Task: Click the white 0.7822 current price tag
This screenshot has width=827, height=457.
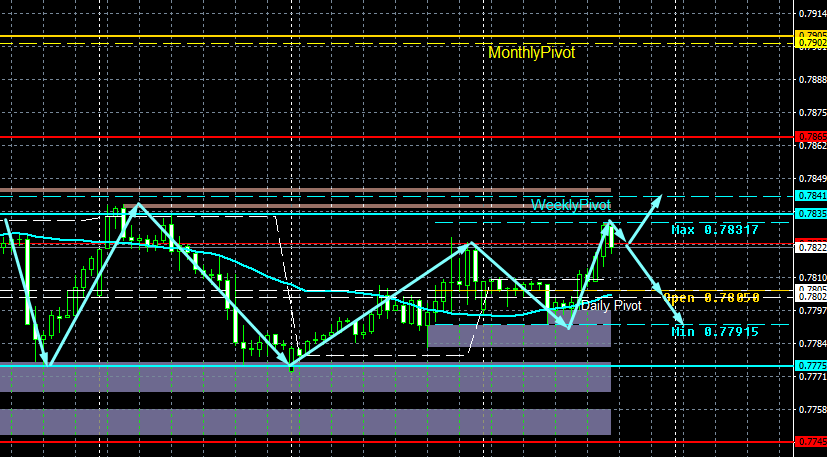Action: 811,247
